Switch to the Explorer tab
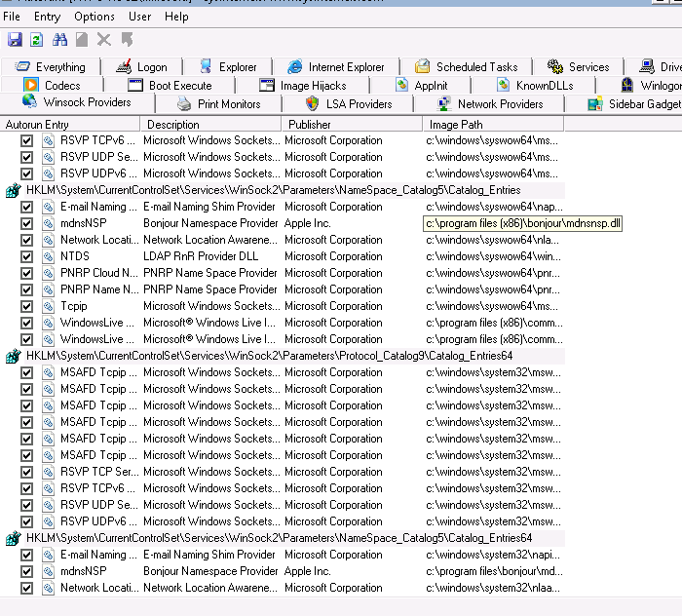Image resolution: width=682 pixels, height=616 pixels. click(228, 67)
